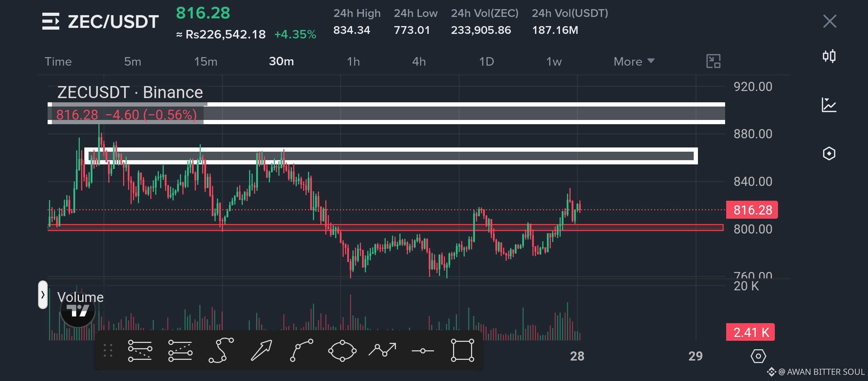Click the green 816.28 last price

(203, 13)
